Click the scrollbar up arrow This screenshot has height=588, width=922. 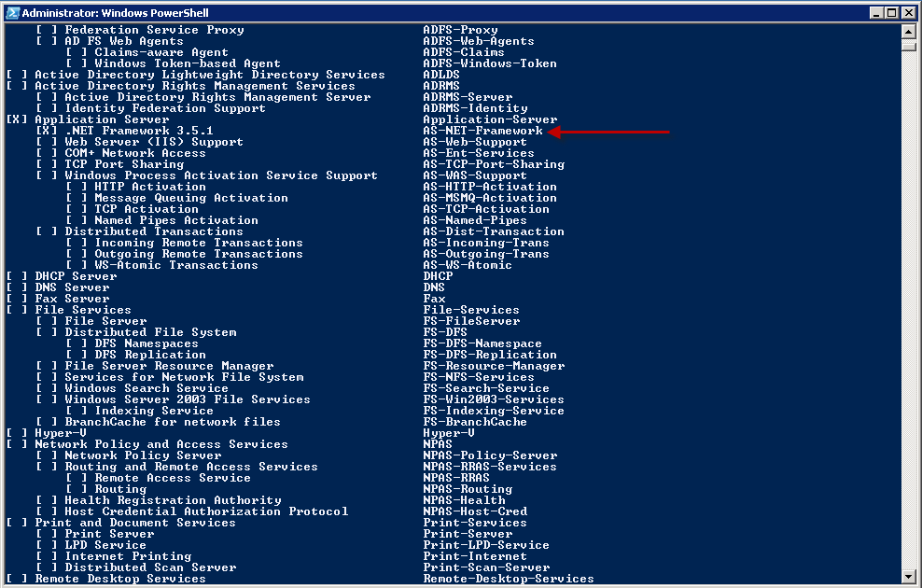909,32
